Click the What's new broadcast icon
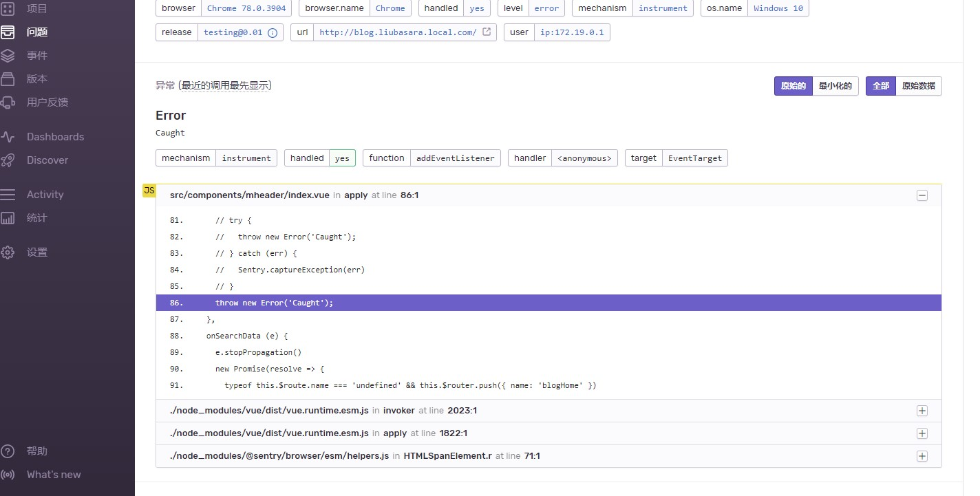The height and width of the screenshot is (496, 980). pyautogui.click(x=8, y=475)
